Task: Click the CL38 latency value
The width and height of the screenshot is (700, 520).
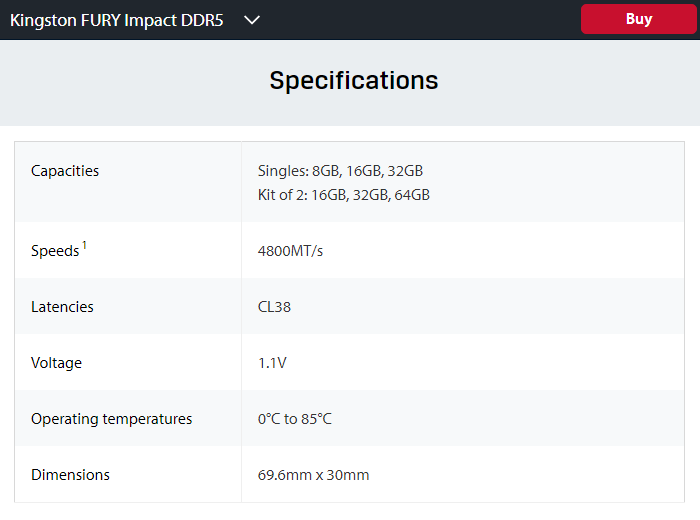Action: (274, 307)
